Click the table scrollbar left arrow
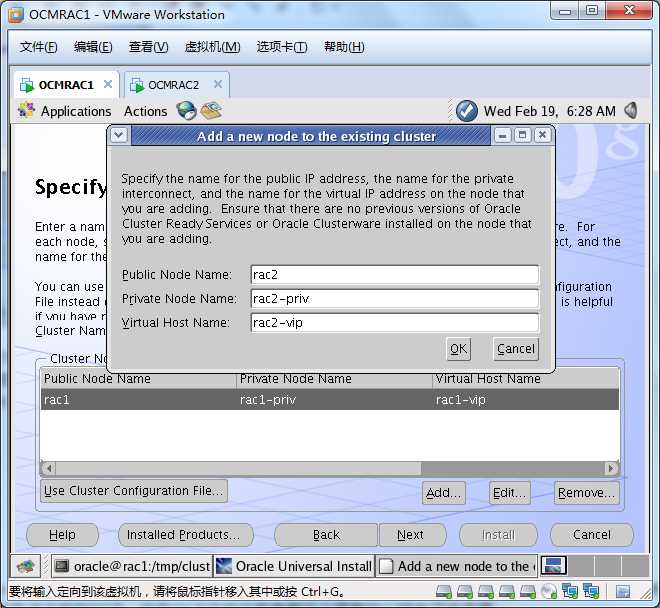The image size is (660, 608). pyautogui.click(x=49, y=468)
